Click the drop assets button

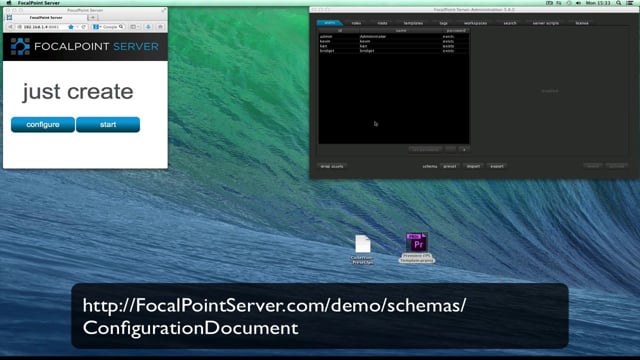332,166
